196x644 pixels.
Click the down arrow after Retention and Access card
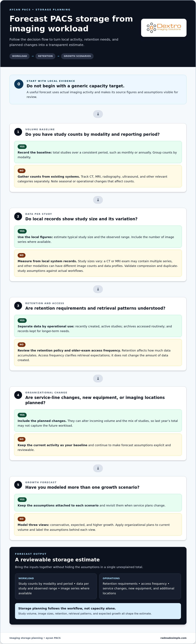tap(98, 379)
